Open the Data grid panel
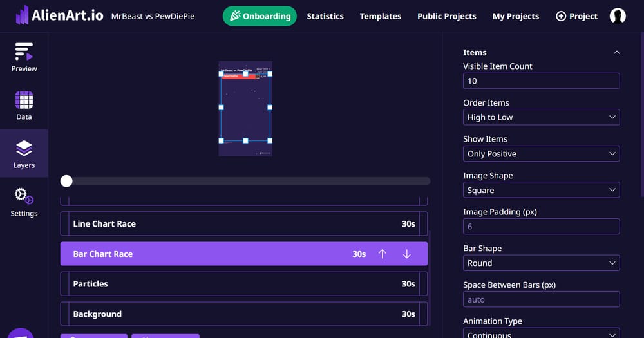 click(24, 106)
